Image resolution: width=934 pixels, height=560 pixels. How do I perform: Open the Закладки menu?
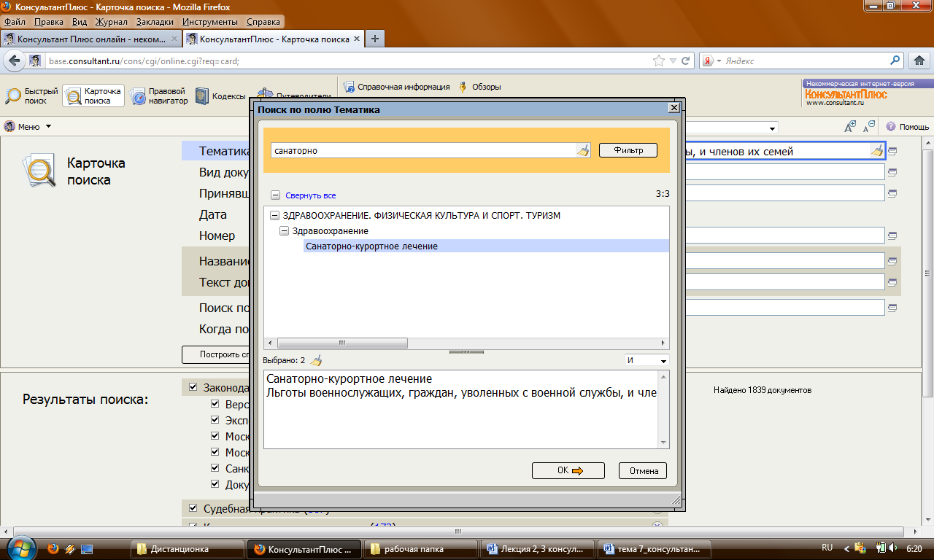pyautogui.click(x=154, y=22)
